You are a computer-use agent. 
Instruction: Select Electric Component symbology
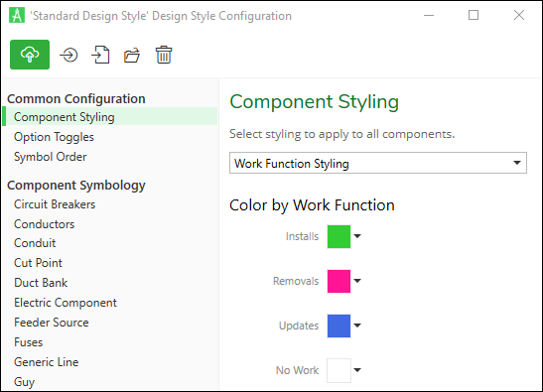(x=66, y=303)
